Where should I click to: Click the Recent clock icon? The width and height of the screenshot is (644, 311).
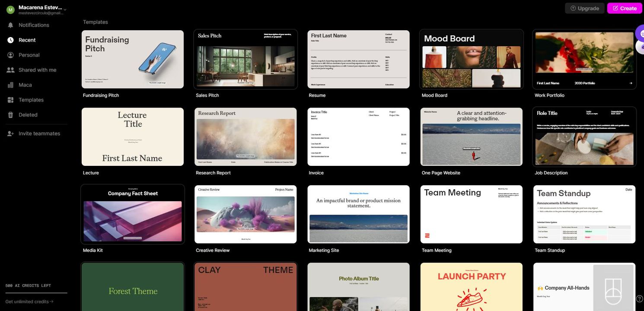10,40
